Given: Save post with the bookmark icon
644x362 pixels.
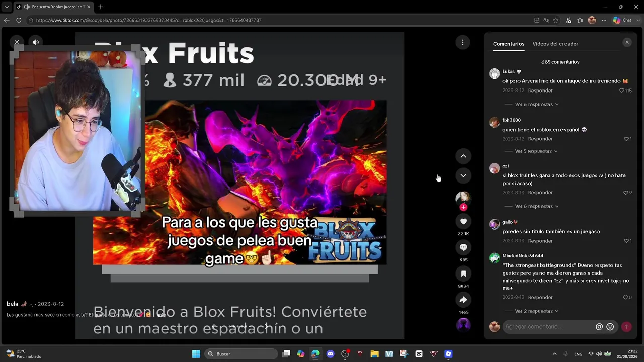Looking at the screenshot, I should [x=463, y=274].
